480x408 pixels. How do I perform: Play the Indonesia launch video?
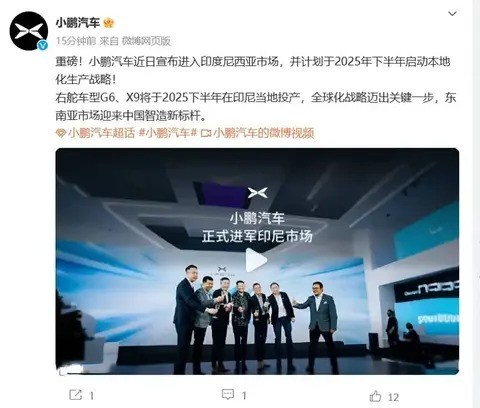(x=256, y=260)
